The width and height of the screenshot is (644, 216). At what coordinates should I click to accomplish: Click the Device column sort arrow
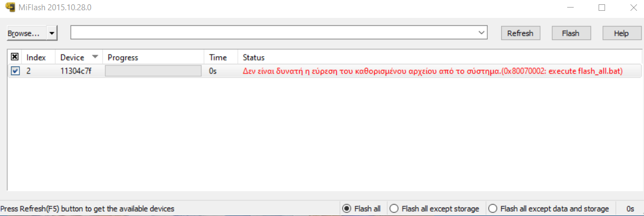(96, 57)
